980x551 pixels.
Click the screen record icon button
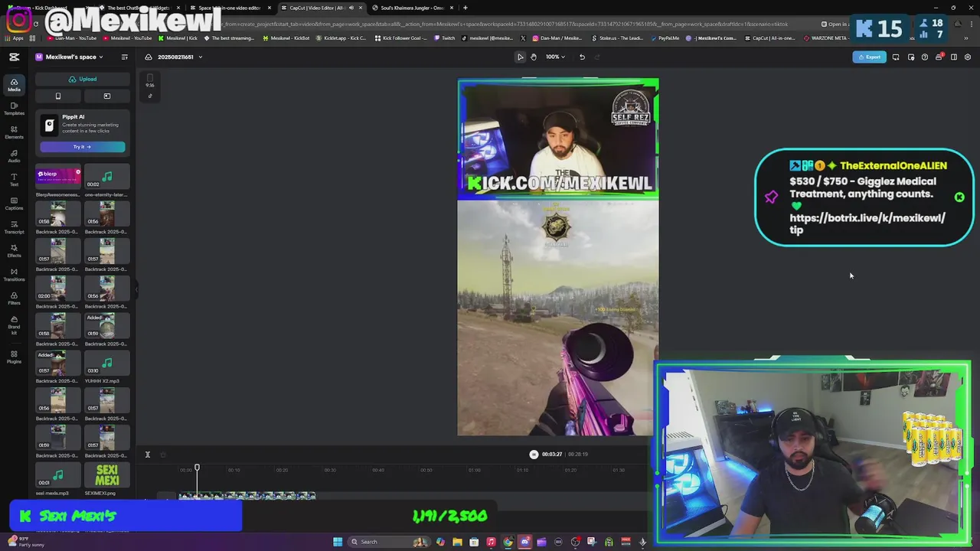tap(107, 96)
